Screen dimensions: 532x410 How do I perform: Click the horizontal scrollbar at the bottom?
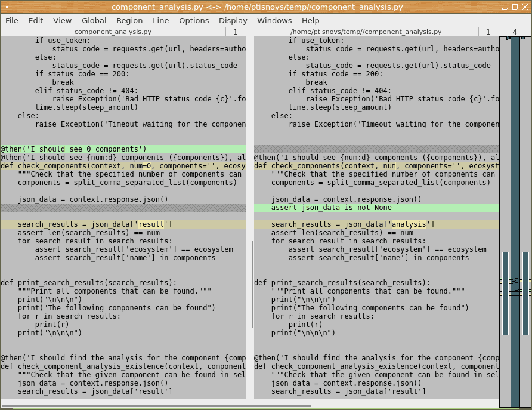tap(156, 406)
